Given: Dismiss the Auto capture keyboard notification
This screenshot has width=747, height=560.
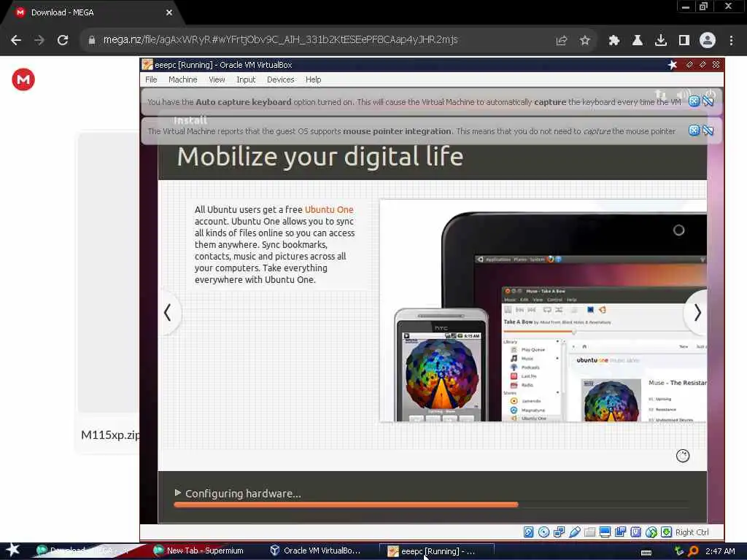Looking at the screenshot, I should point(694,101).
